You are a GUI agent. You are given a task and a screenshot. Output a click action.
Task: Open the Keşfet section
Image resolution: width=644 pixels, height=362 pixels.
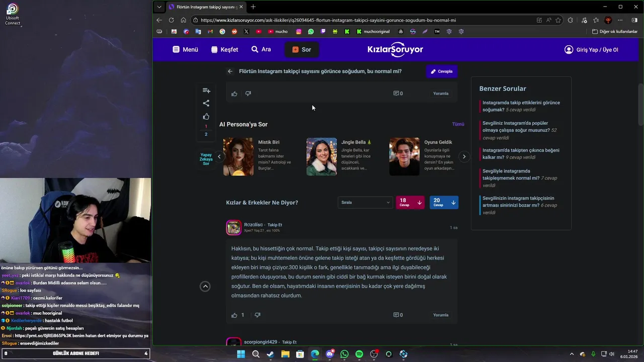pos(224,49)
